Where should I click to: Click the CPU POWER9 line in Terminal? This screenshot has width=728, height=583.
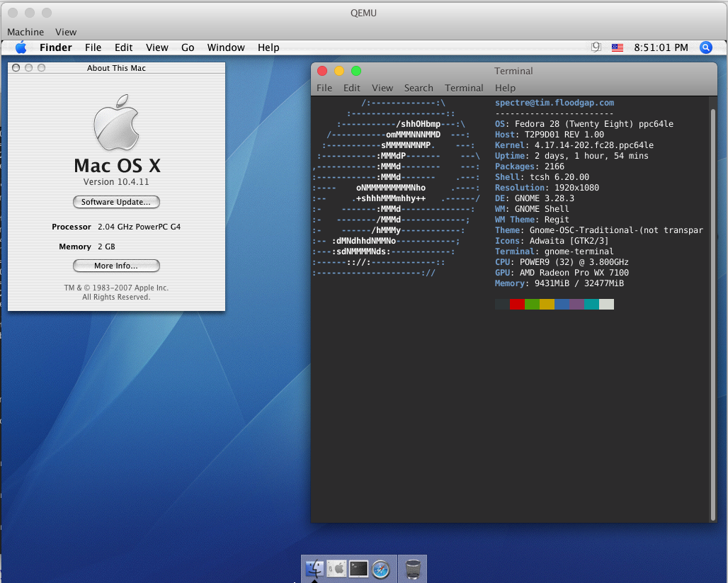(x=562, y=262)
